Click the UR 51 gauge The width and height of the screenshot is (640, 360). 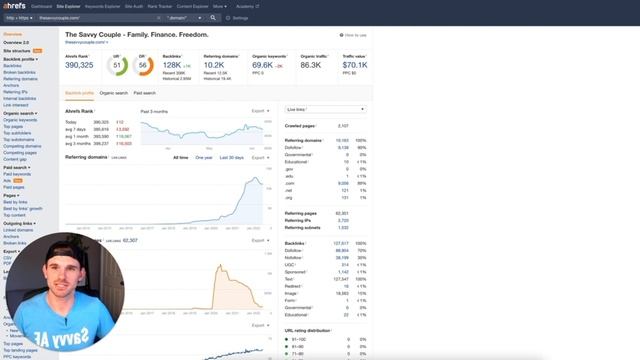click(x=117, y=65)
